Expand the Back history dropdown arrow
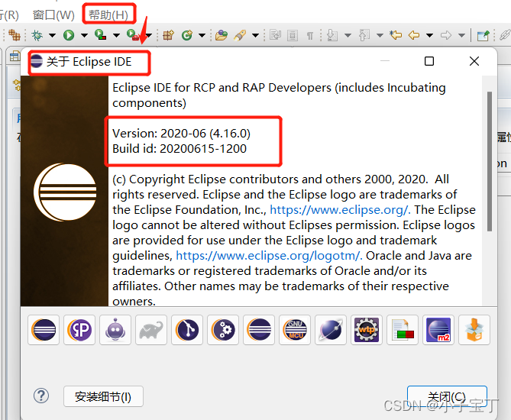The width and height of the screenshot is (511, 420). click(x=430, y=35)
